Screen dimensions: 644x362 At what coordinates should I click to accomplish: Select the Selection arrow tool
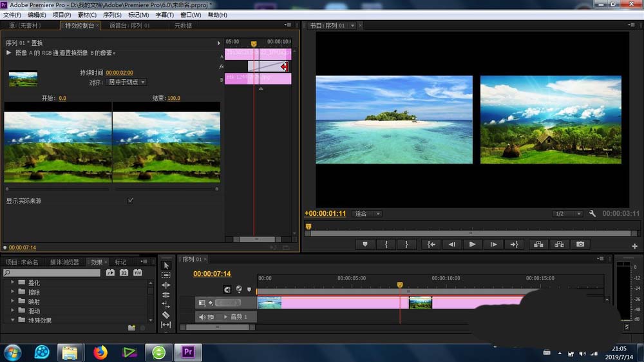166,265
